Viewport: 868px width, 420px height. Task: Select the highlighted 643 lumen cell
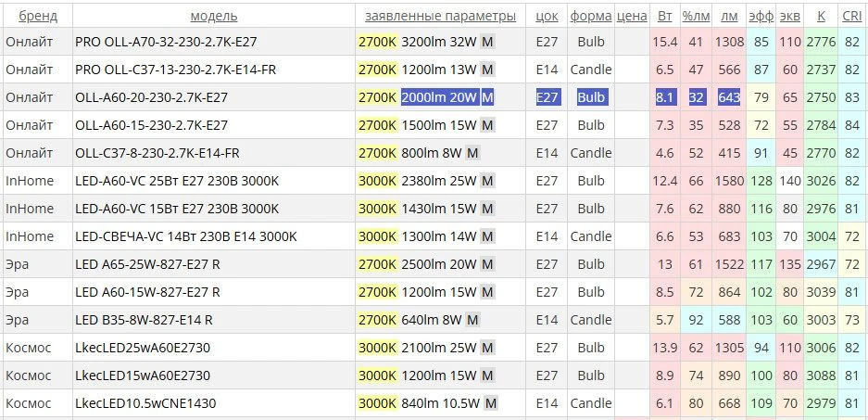click(729, 97)
